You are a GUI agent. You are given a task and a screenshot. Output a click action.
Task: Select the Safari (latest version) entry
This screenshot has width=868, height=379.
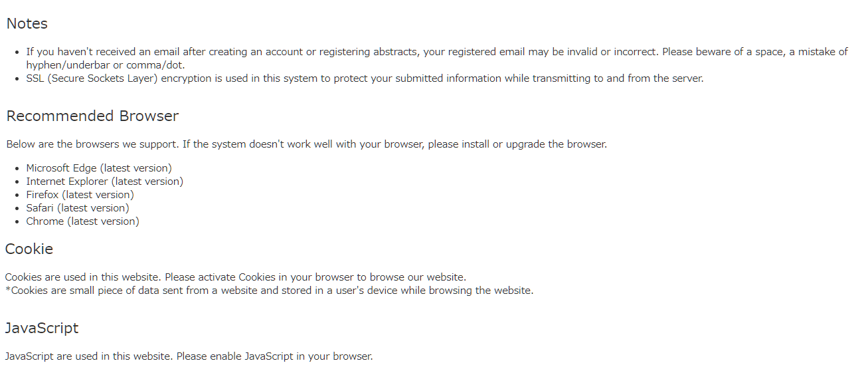(78, 208)
